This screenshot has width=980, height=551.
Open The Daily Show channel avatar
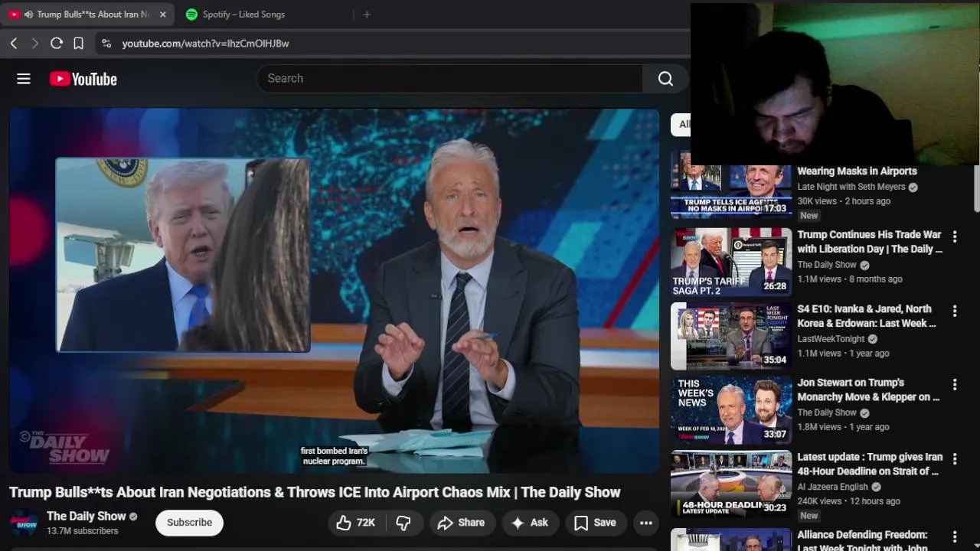pyautogui.click(x=24, y=523)
